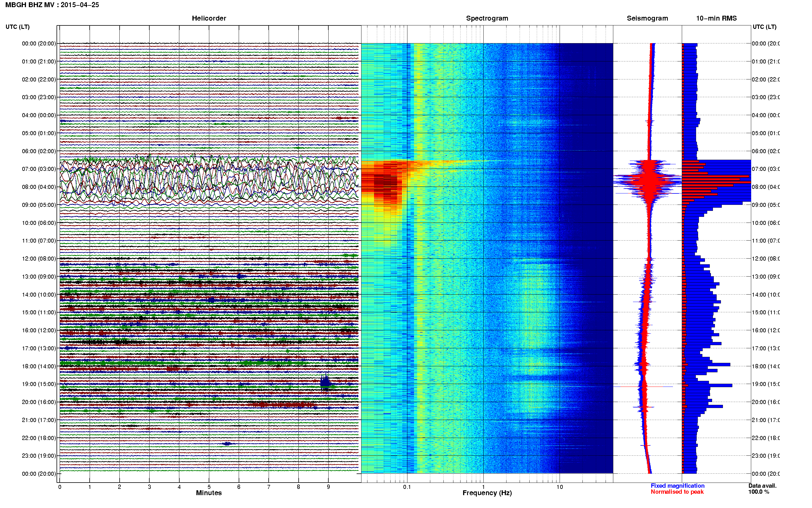Click the left '20:00 (16:00)' time label
Viewport: 812px width, 508px height.
tap(39, 402)
